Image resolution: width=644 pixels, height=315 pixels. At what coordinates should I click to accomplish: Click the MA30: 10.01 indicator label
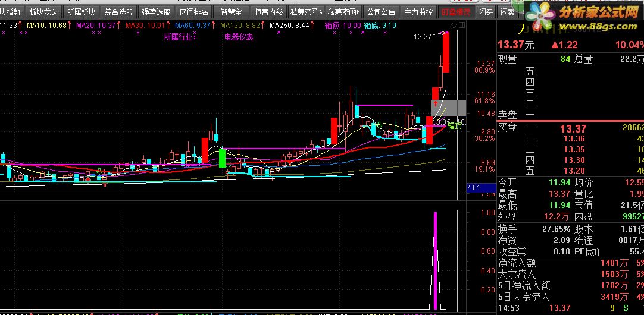(x=145, y=26)
